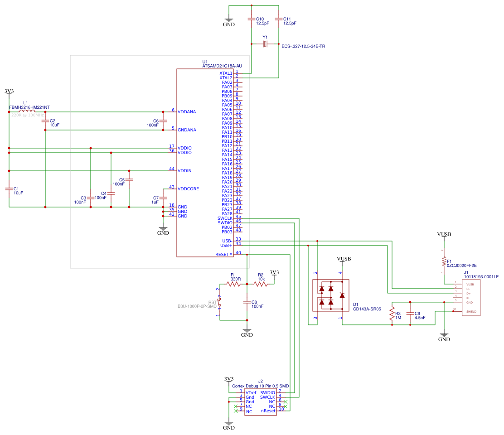The image size is (504, 435).
Task: Click the C10 capacitor symbol
Action: pyautogui.click(x=252, y=19)
